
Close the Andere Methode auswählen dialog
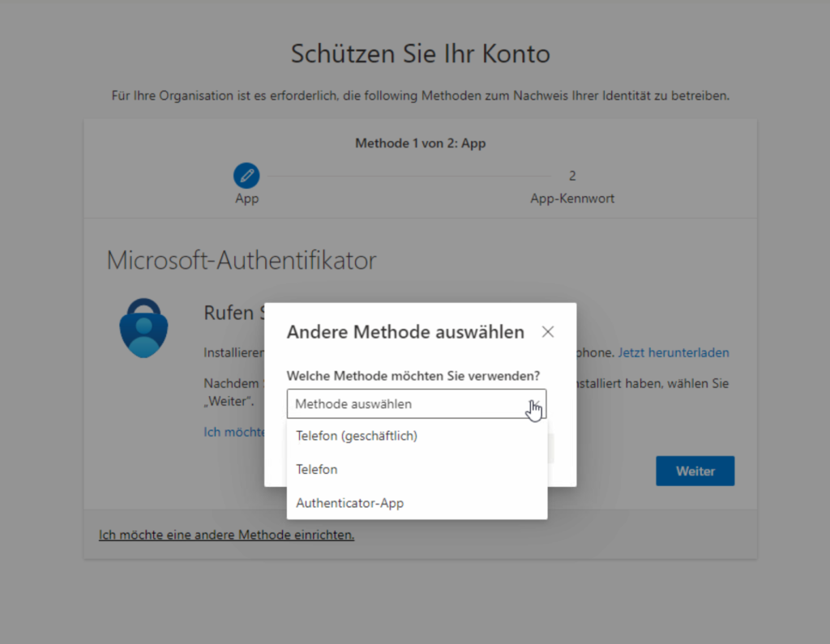click(548, 332)
